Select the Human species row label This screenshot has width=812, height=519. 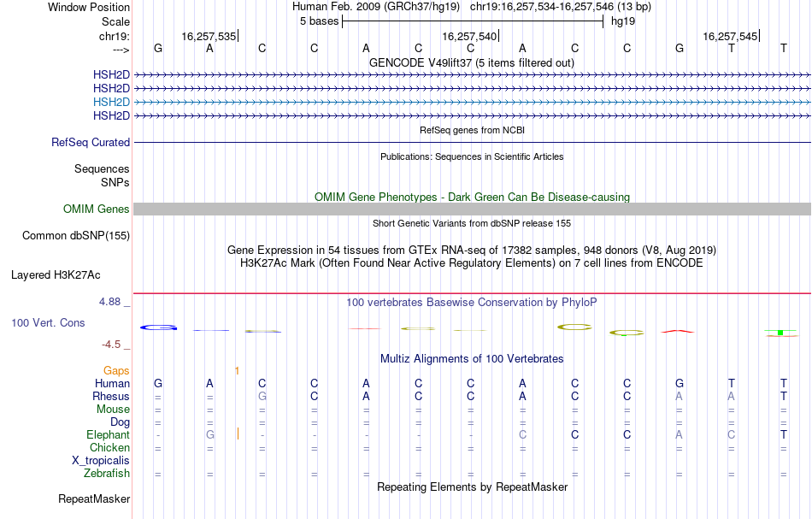(112, 384)
